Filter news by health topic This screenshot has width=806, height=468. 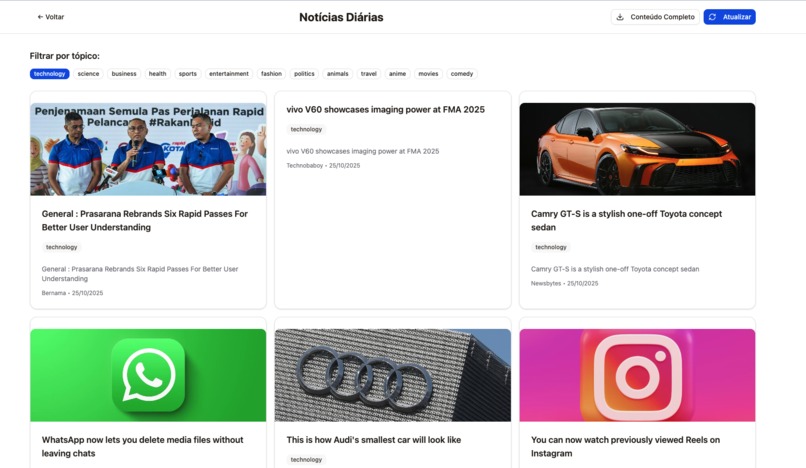point(157,74)
